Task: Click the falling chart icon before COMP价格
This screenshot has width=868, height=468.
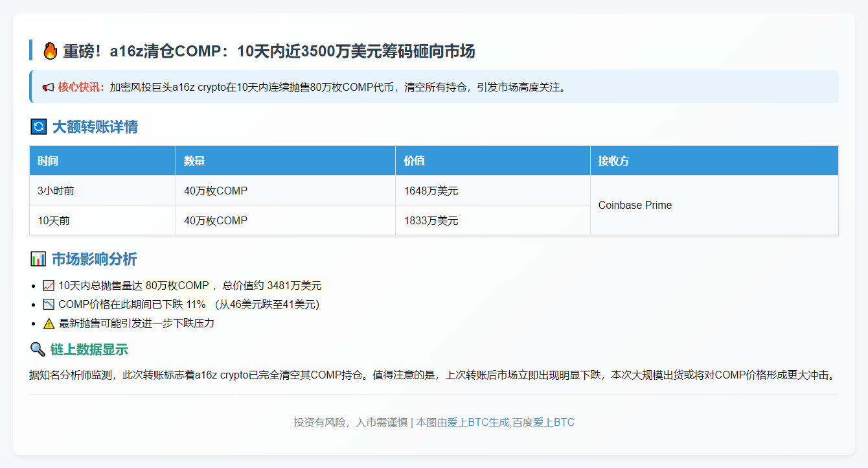Action: coord(49,304)
